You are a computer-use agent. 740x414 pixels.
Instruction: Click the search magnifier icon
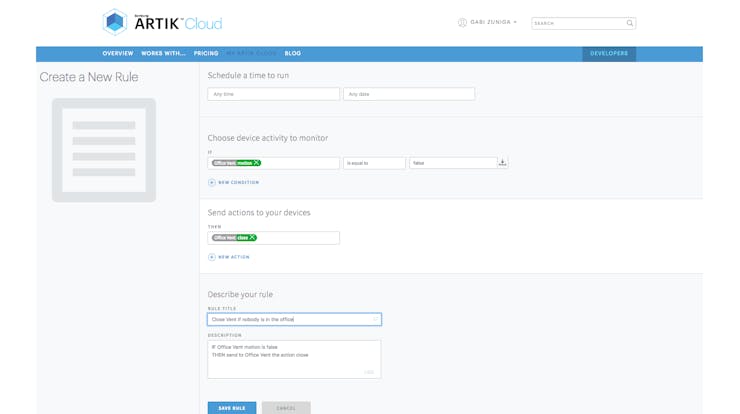click(629, 23)
